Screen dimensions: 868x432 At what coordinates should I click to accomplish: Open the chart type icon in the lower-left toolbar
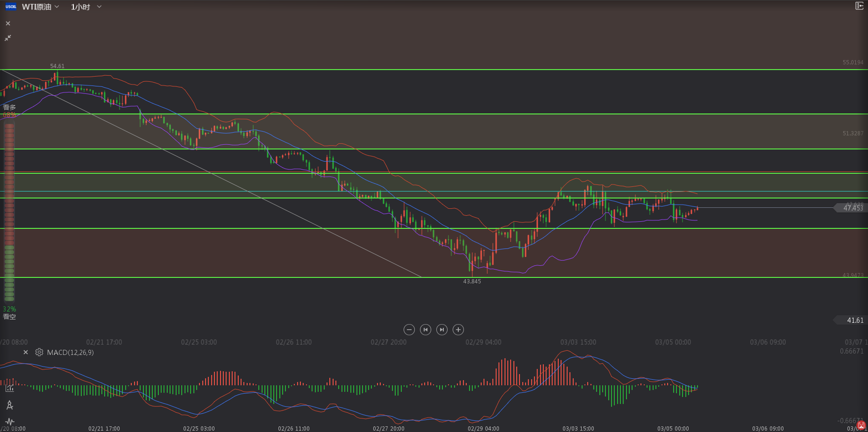(x=9, y=388)
